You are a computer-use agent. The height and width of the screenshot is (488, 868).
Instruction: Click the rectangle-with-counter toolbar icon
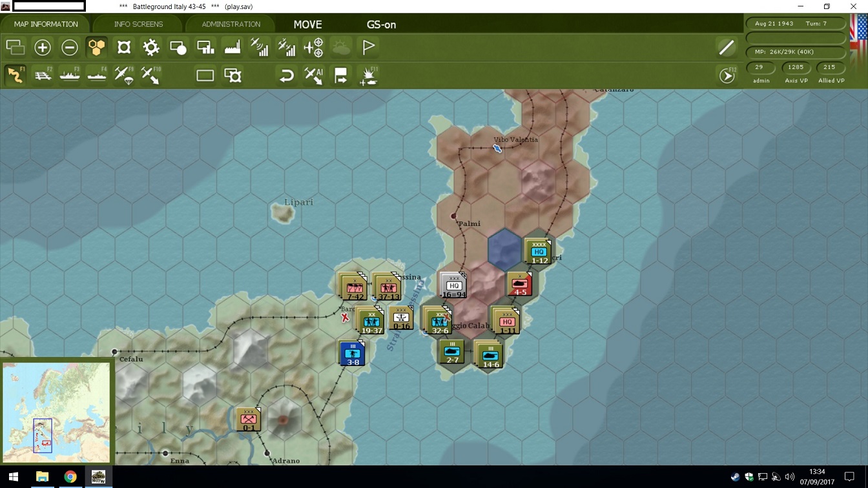[x=232, y=76]
